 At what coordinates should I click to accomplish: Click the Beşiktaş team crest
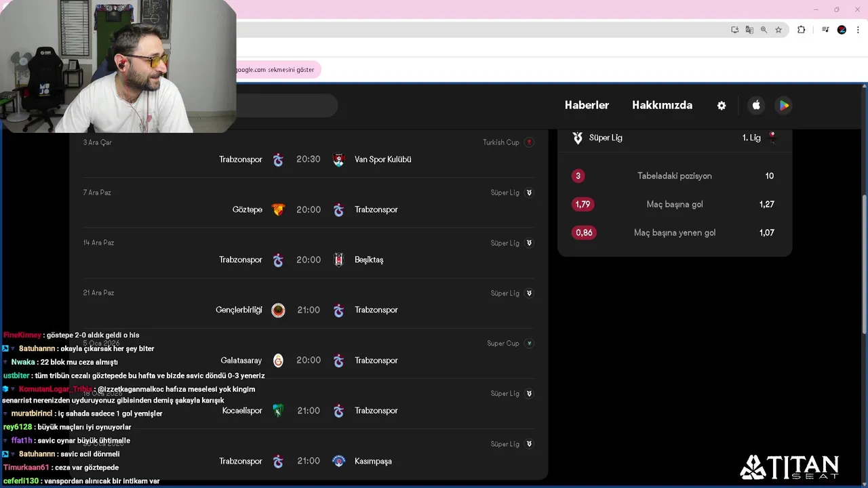[339, 260]
